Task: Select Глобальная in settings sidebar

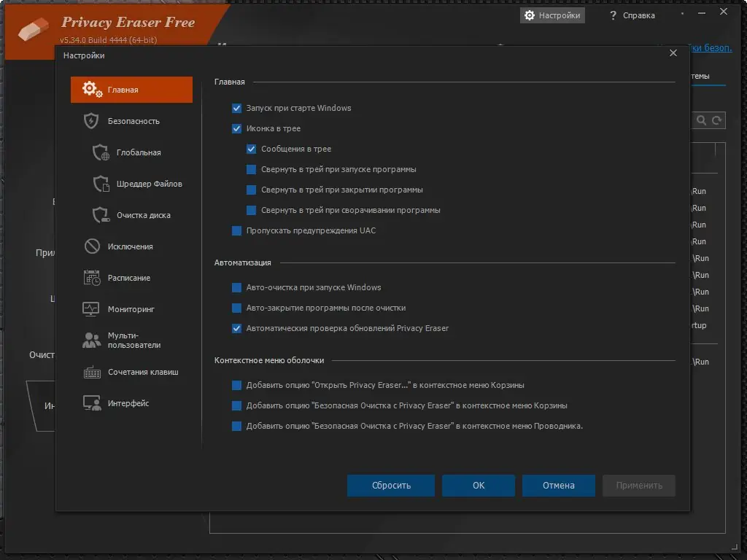Action: (x=131, y=152)
